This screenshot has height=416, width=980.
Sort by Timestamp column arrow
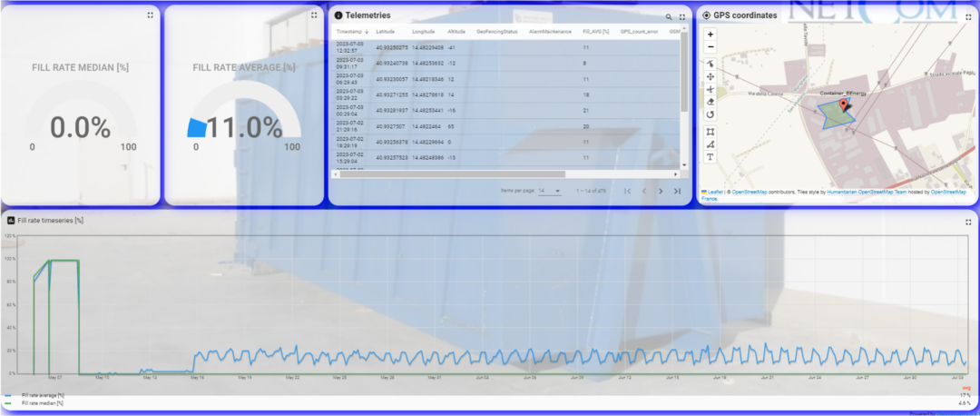367,31
